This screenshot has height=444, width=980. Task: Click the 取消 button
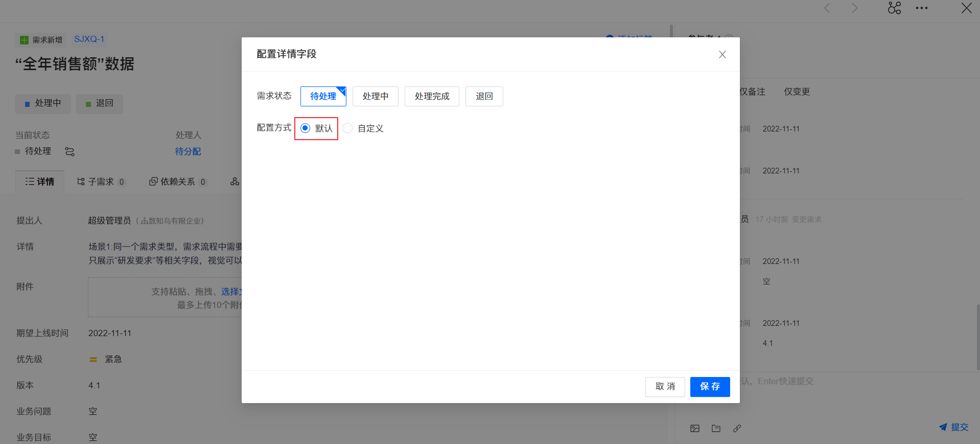pyautogui.click(x=665, y=387)
